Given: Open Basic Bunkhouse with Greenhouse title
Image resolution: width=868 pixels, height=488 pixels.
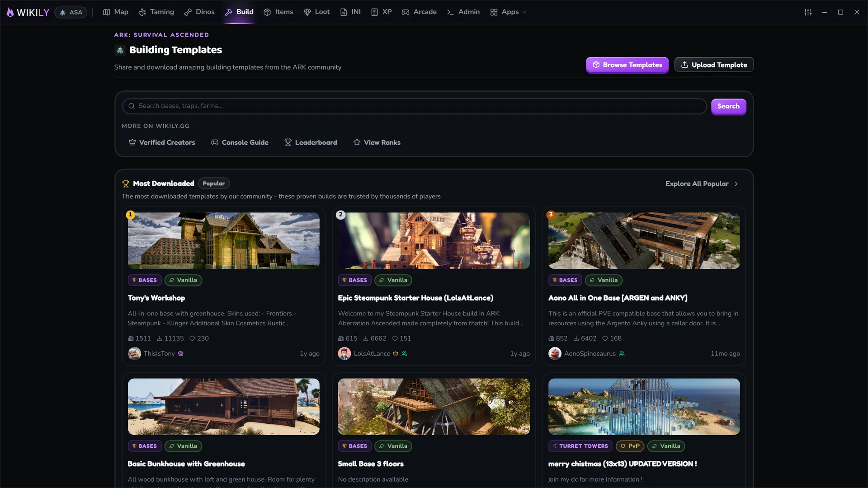Looking at the screenshot, I should coord(186,464).
